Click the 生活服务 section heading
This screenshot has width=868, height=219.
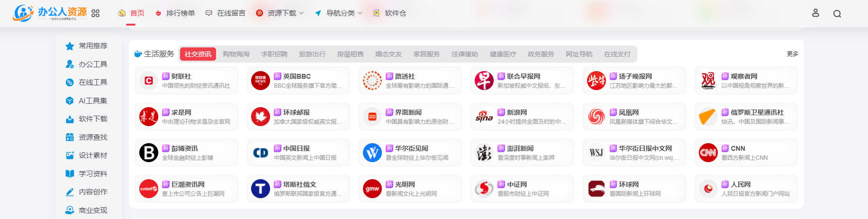pyautogui.click(x=154, y=54)
